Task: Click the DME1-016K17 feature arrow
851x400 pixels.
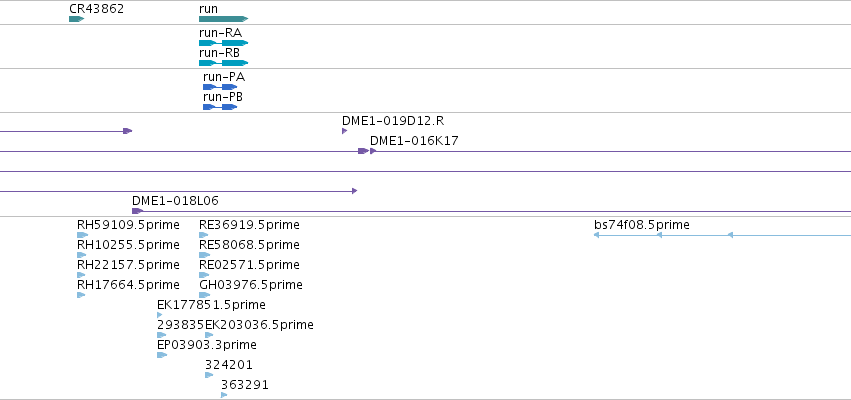Action: click(373, 151)
